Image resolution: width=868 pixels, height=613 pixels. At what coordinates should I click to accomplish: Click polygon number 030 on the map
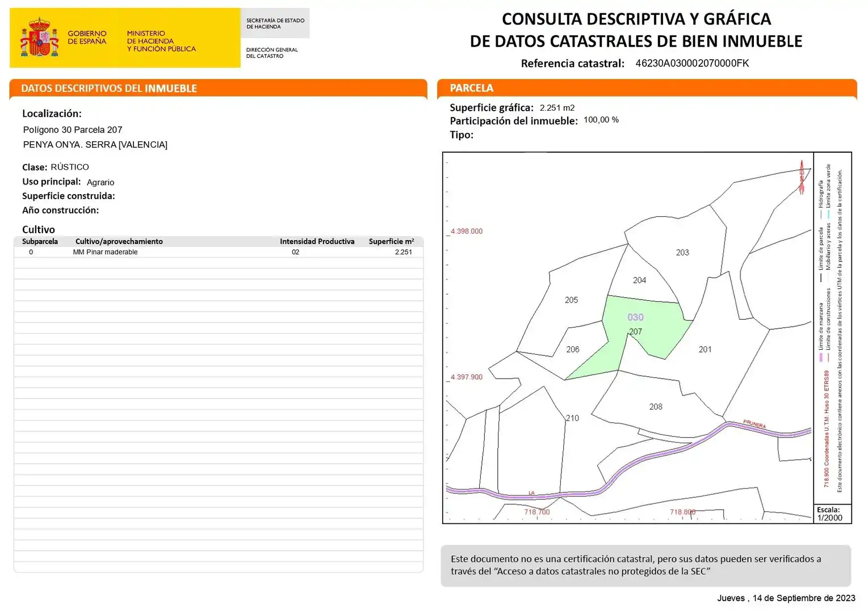(635, 318)
